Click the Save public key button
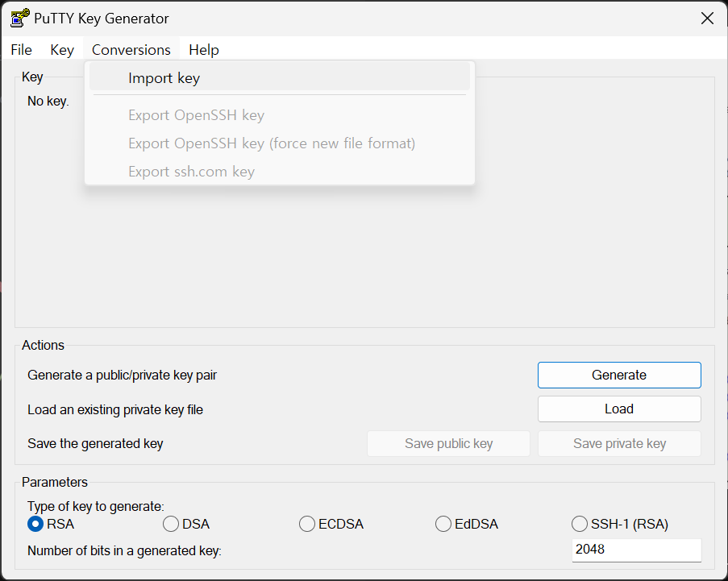The width and height of the screenshot is (728, 581). click(x=448, y=444)
